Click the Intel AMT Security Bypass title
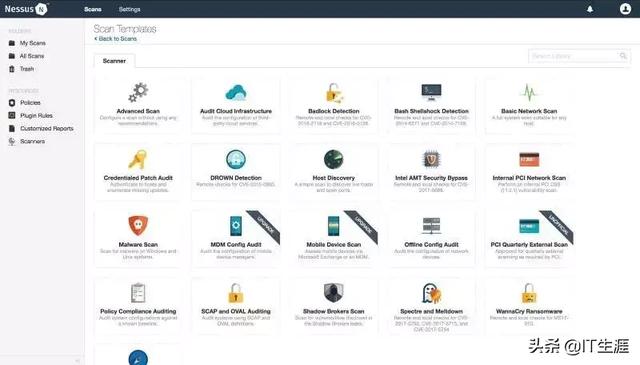The image size is (640, 365). point(431,178)
